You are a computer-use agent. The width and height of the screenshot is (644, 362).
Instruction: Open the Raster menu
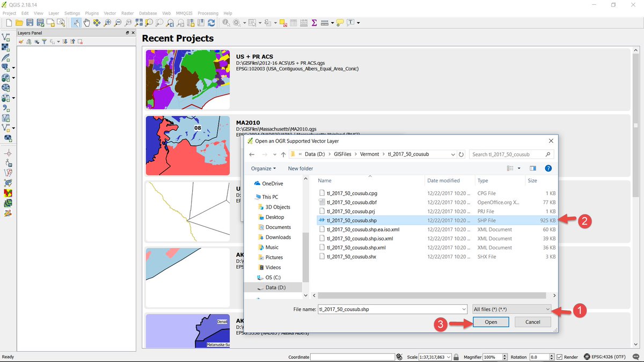(128, 13)
